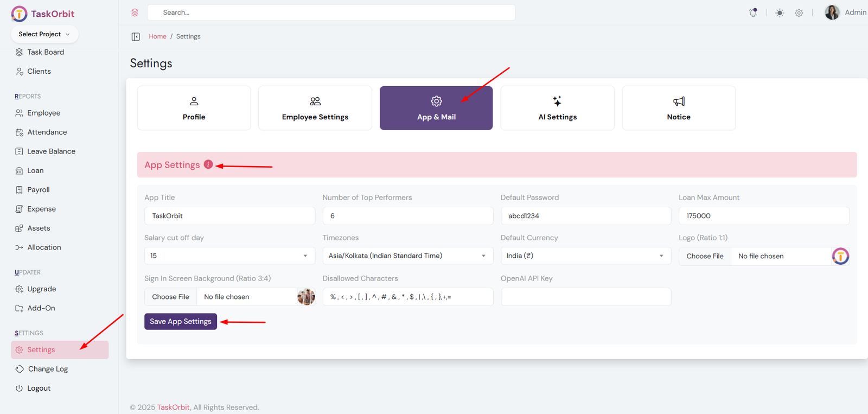
Task: Open Upgrade in sidebar
Action: coord(42,289)
